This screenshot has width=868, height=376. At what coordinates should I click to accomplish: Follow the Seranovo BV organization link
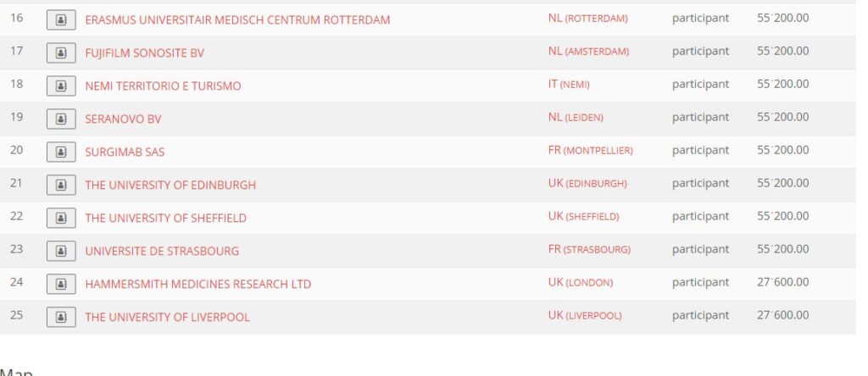pos(123,119)
